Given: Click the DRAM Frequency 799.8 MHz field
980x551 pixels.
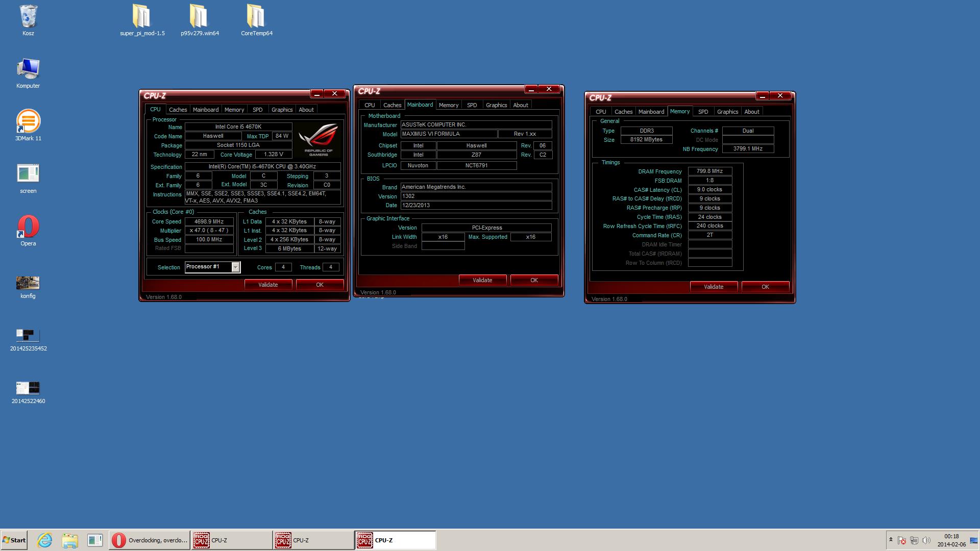Looking at the screenshot, I should (710, 171).
